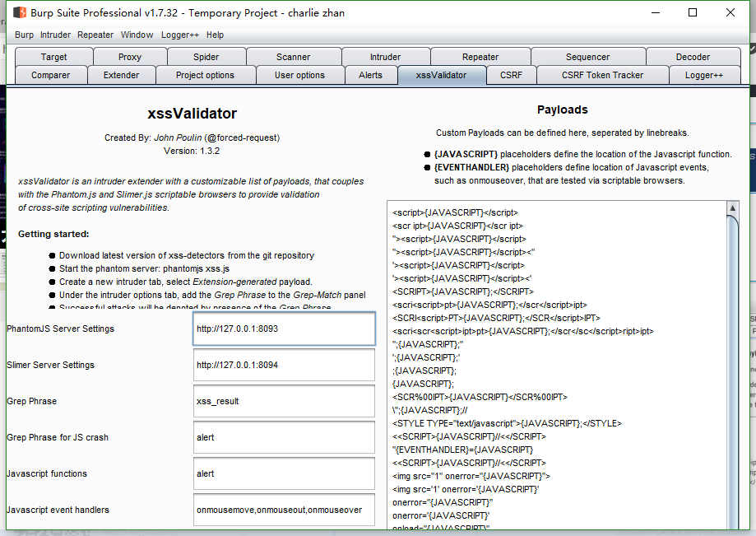Click the Javascript event handlers field

(284, 510)
